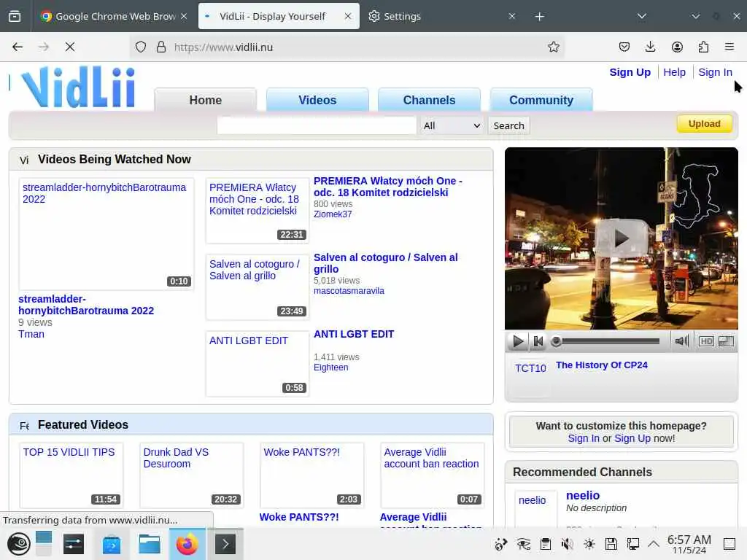
Task: Open the Home tab on VidLii
Action: [205, 100]
